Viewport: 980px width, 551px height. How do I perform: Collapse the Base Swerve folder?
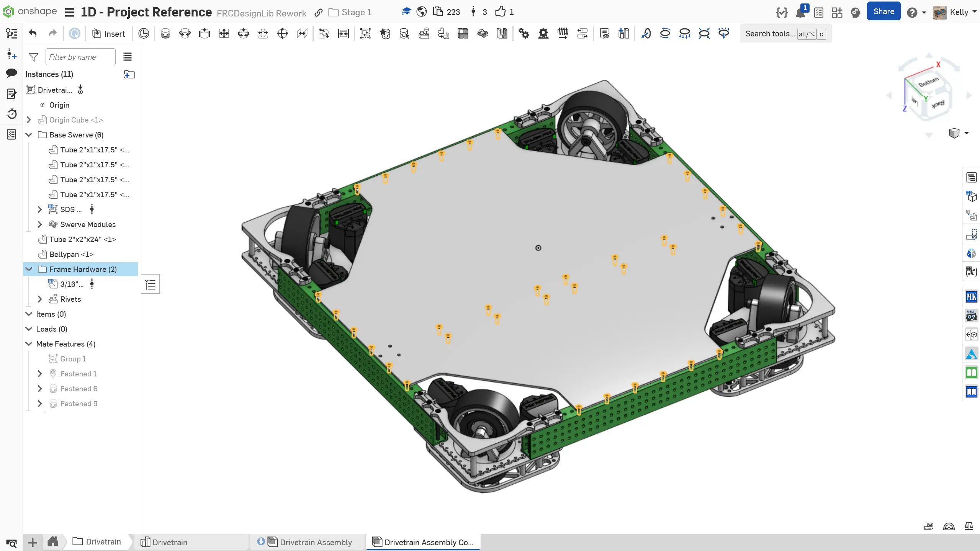(x=29, y=135)
